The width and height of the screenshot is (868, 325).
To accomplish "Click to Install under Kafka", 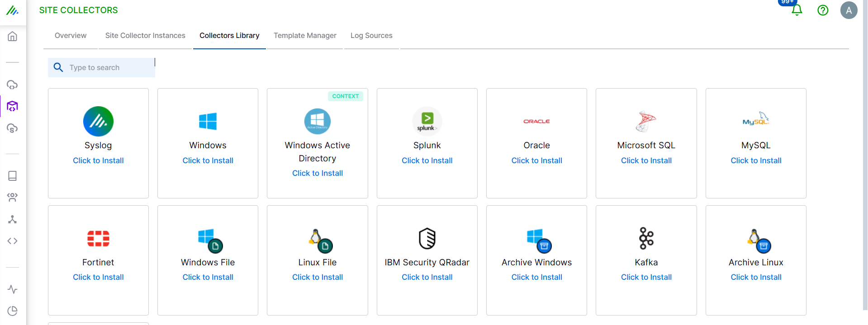I will click(x=646, y=277).
